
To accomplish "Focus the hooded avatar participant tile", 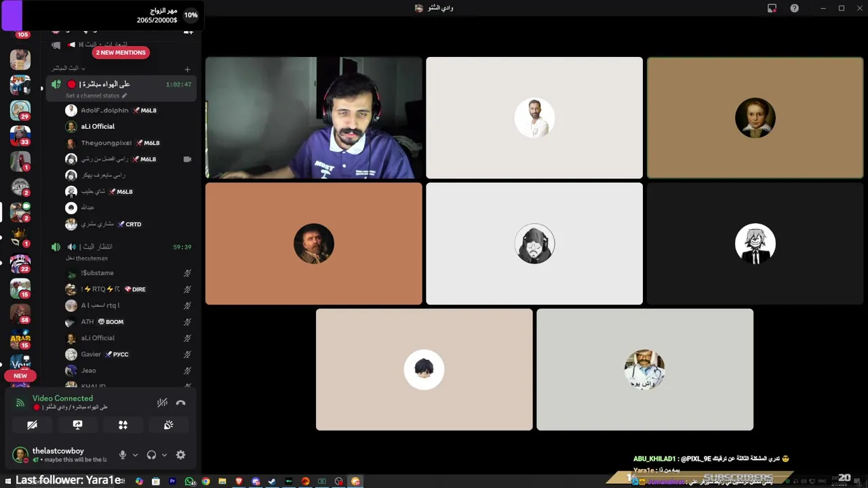I will pyautogui.click(x=534, y=244).
